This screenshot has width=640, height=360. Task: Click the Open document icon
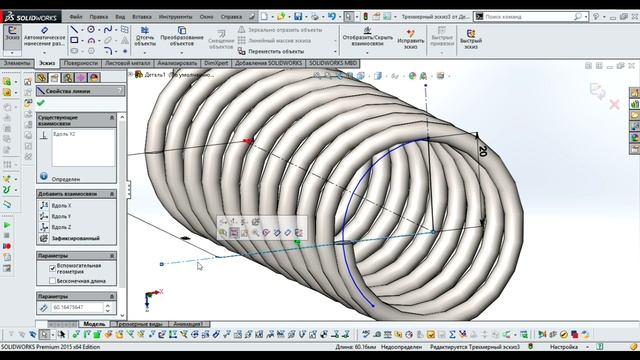(281, 16)
